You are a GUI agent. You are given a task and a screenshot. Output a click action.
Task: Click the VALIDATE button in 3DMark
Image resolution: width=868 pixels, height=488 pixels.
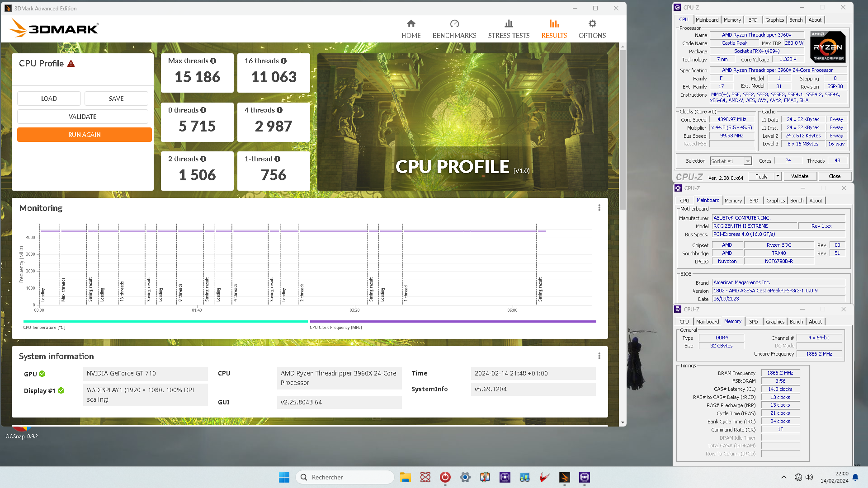click(x=83, y=117)
